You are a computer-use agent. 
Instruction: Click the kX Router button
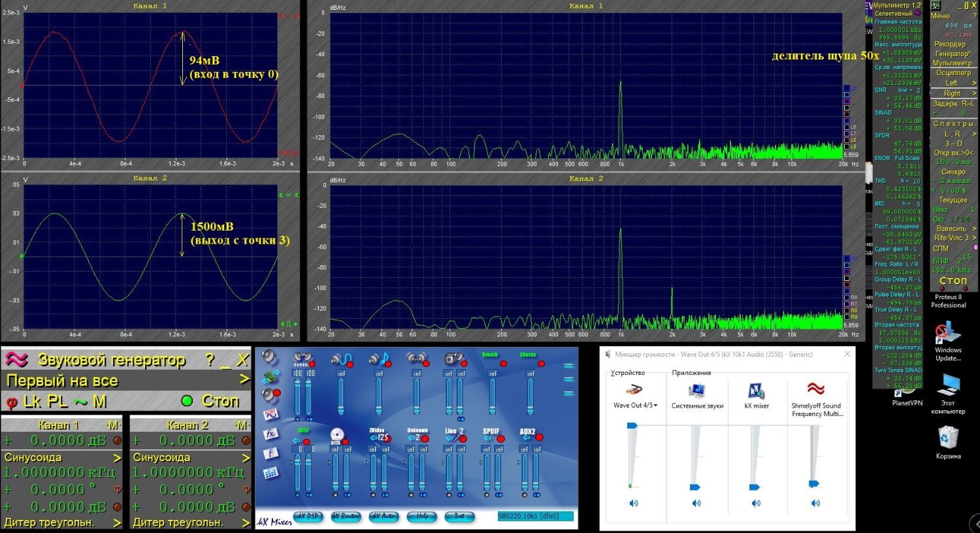[346, 517]
